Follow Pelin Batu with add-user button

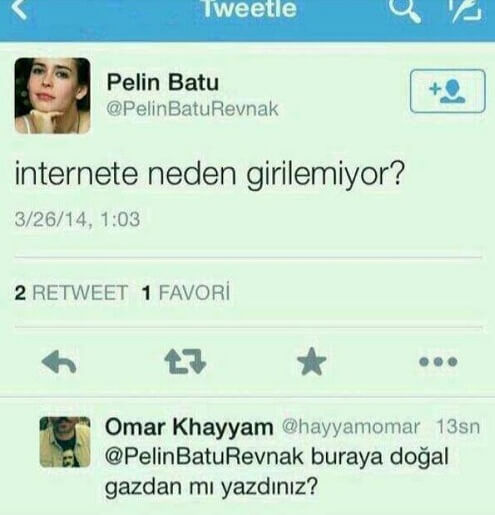[447, 91]
